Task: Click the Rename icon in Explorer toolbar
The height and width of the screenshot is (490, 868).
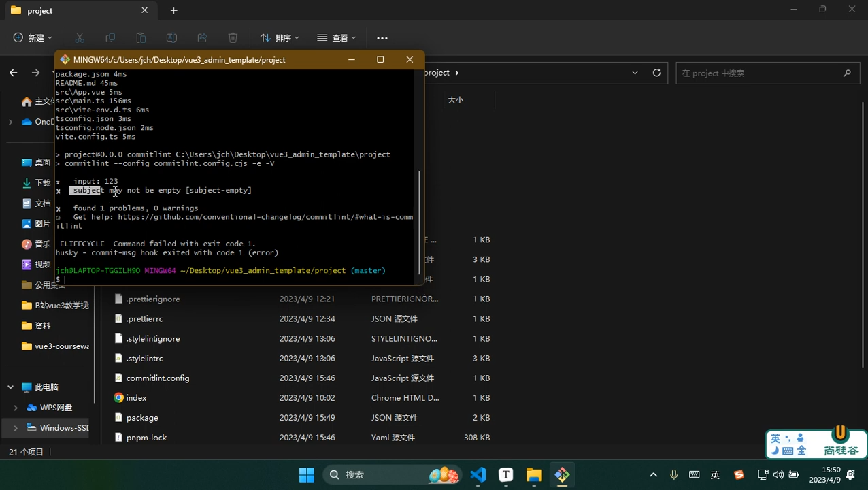Action: point(171,37)
